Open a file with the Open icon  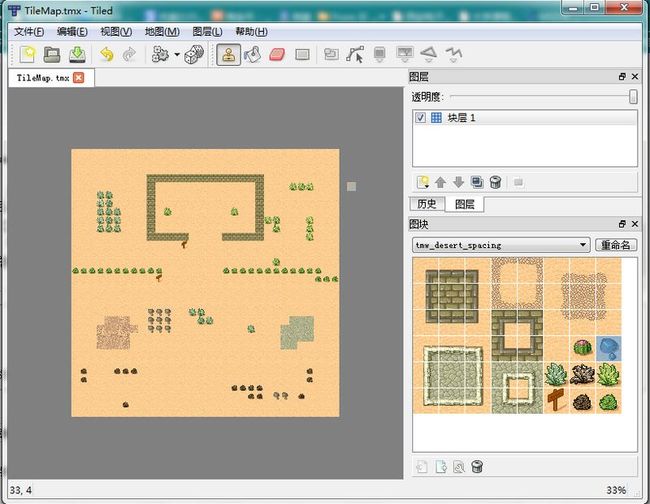(52, 54)
